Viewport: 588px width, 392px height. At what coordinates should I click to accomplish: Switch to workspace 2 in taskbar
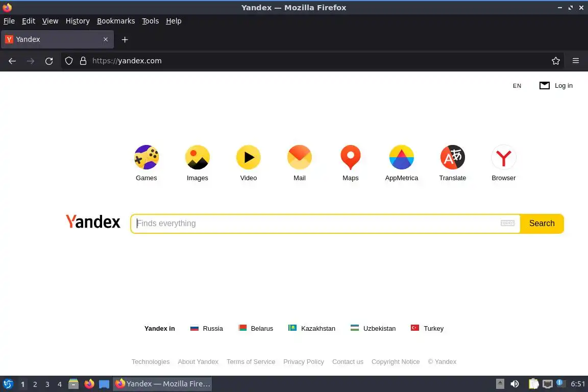pyautogui.click(x=35, y=384)
